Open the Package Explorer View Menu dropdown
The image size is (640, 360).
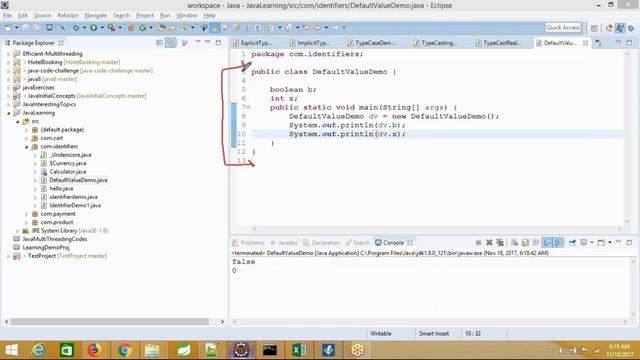click(198, 42)
